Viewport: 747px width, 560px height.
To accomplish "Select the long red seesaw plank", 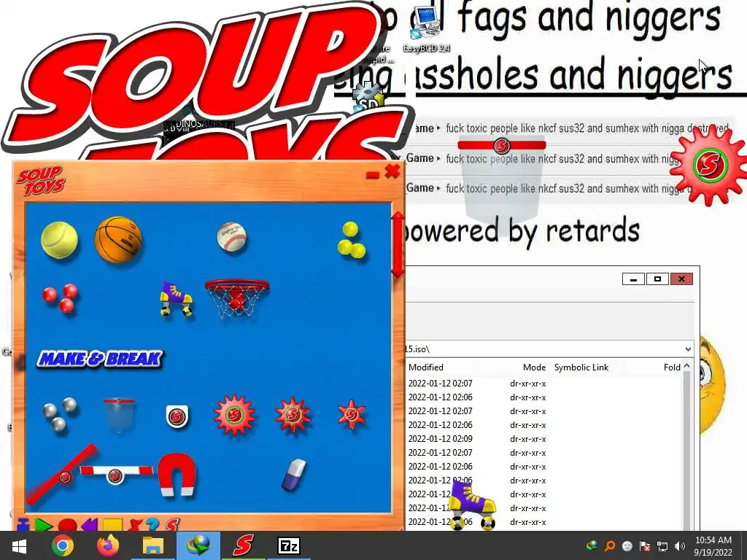I will pos(62,474).
